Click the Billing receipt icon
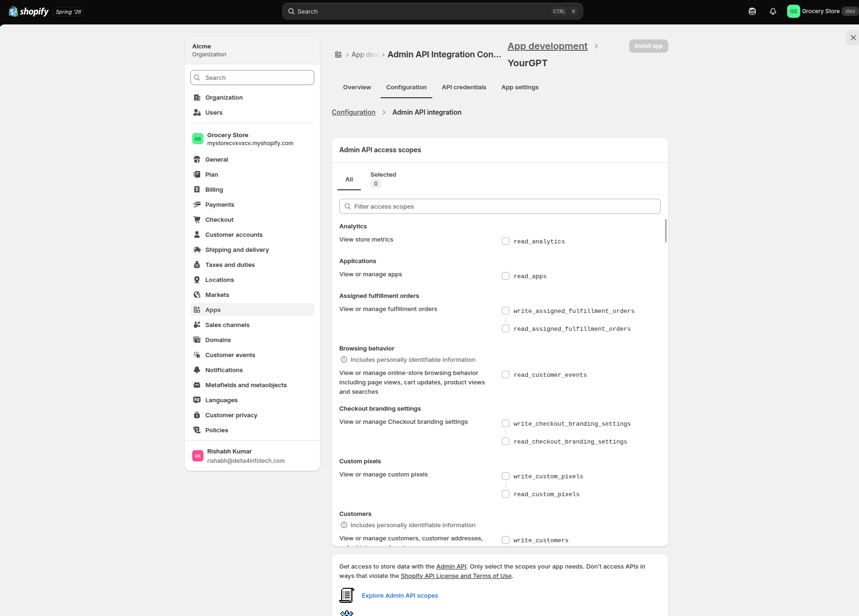 (x=197, y=189)
